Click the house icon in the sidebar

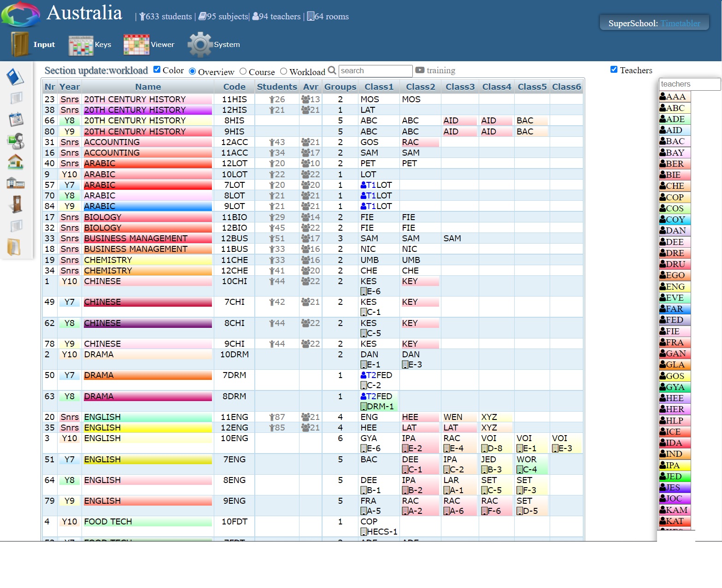(x=16, y=162)
